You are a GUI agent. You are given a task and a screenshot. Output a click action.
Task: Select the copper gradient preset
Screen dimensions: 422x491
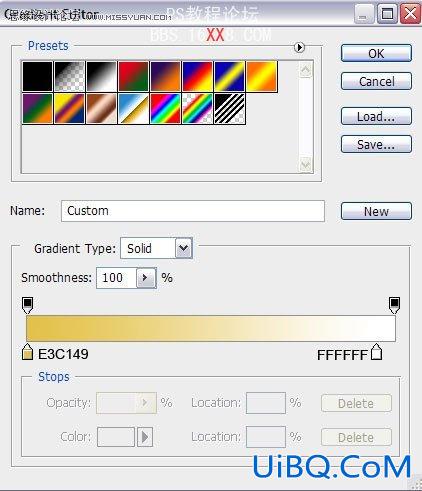(x=102, y=109)
